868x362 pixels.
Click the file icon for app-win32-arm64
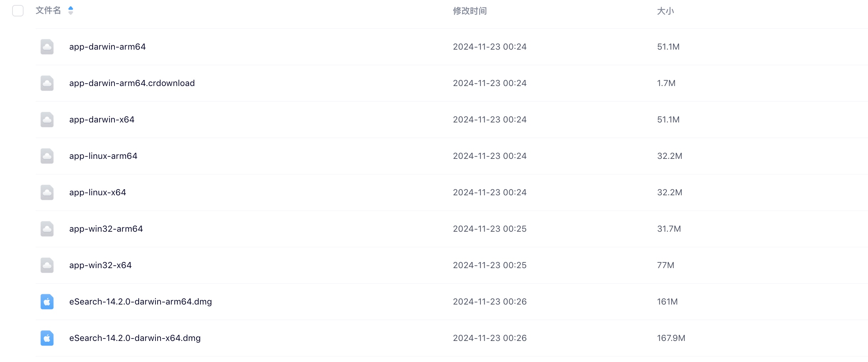(47, 229)
